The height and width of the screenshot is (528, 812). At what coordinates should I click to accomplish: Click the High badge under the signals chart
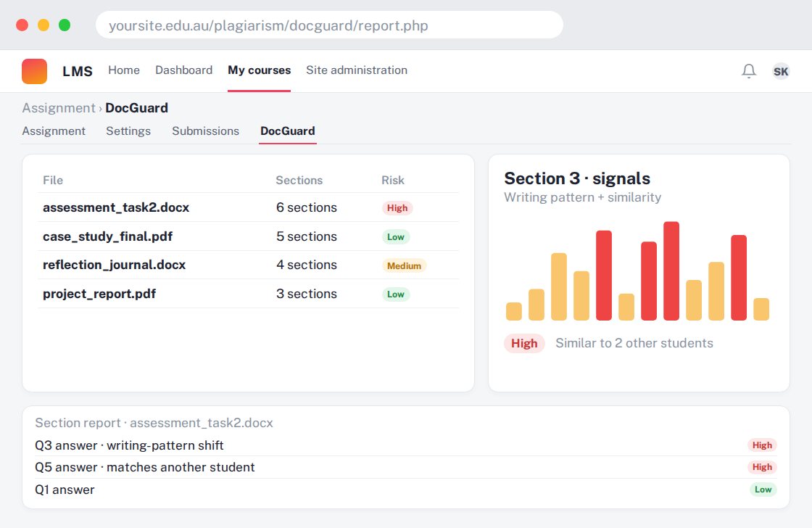[524, 344]
